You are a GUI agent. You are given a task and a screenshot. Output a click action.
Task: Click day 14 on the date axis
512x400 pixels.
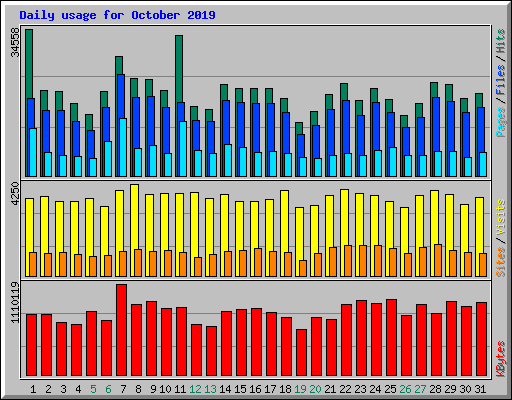click(225, 389)
